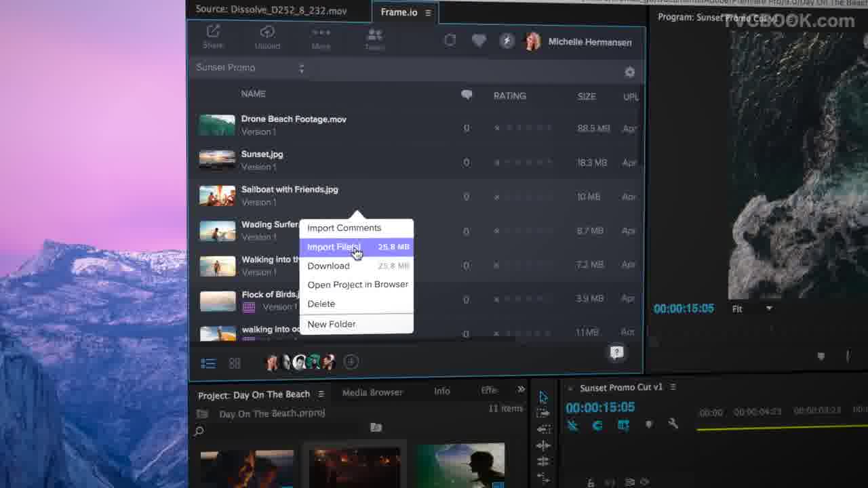The height and width of the screenshot is (488, 868).
Task: Click the Drone Beach Footage thumbnail
Action: (217, 125)
